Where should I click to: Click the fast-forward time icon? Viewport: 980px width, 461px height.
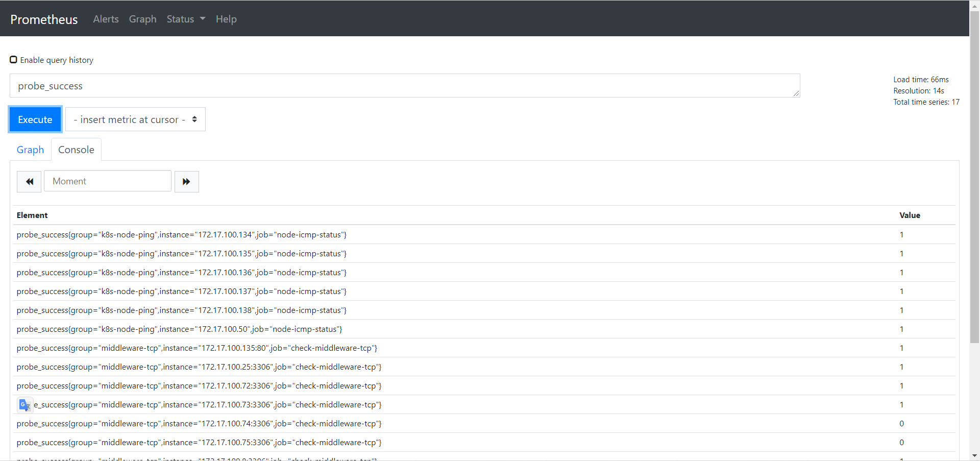click(186, 182)
